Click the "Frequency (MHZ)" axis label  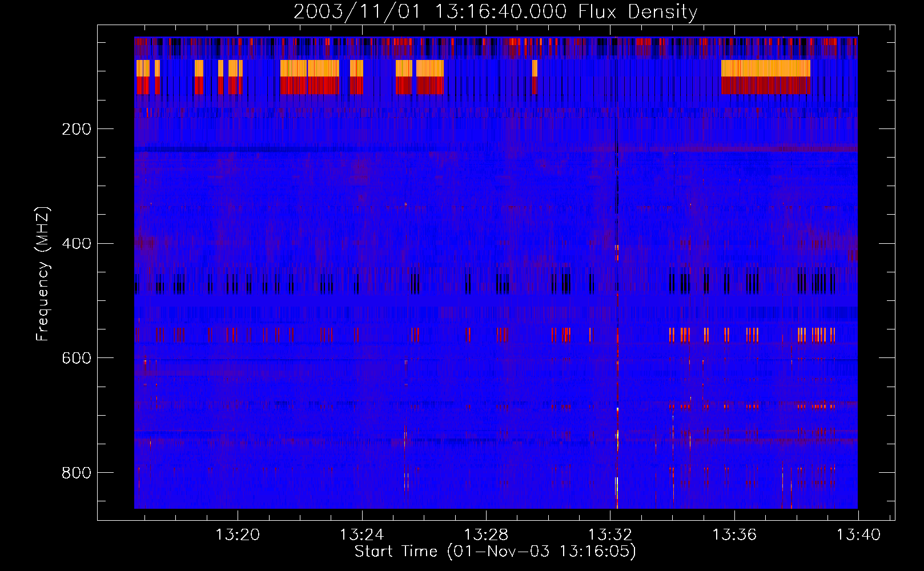43,274
